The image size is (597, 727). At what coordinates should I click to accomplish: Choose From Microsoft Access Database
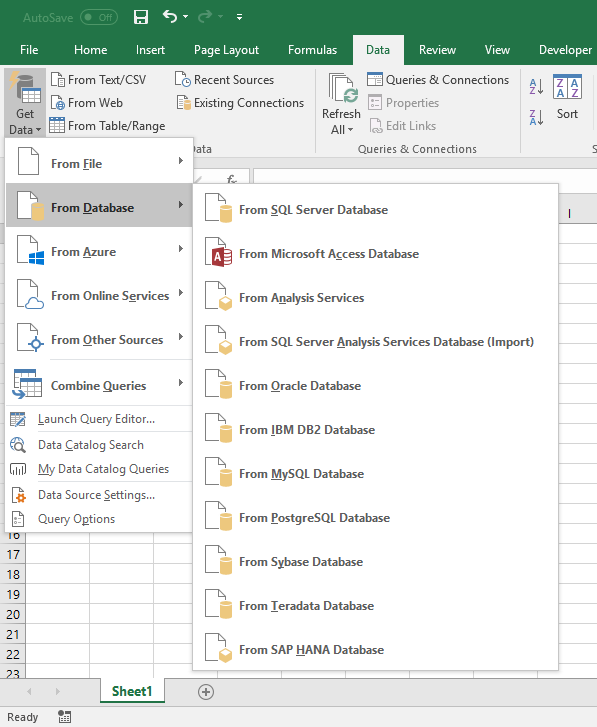click(x=375, y=254)
